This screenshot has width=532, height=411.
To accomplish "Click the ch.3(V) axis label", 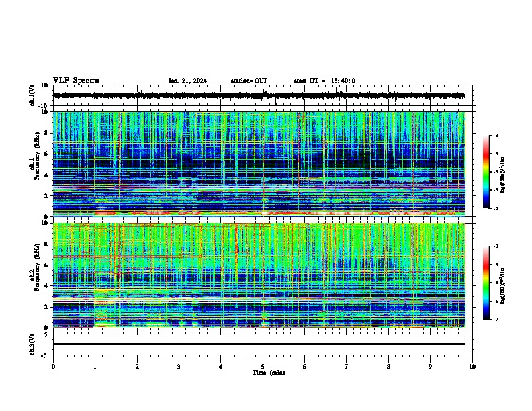I will pyautogui.click(x=32, y=345).
